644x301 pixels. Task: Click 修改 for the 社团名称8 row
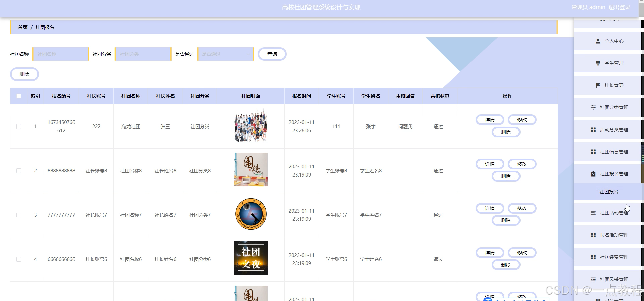click(x=522, y=164)
